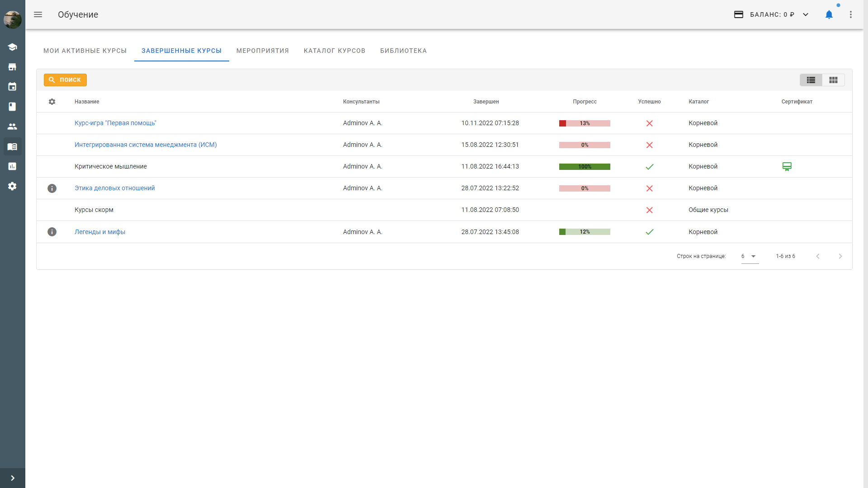The image size is (868, 488).
Task: Open the storefront sidebar icon
Action: 12,67
